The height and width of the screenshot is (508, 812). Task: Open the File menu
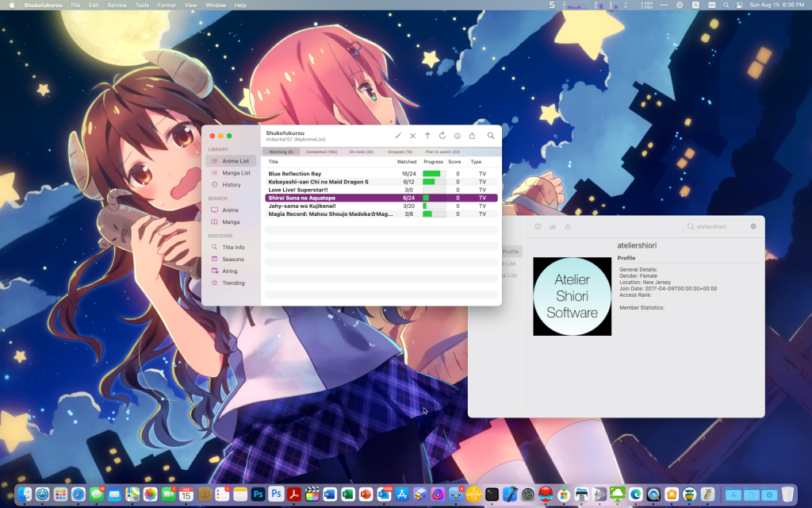tap(75, 6)
